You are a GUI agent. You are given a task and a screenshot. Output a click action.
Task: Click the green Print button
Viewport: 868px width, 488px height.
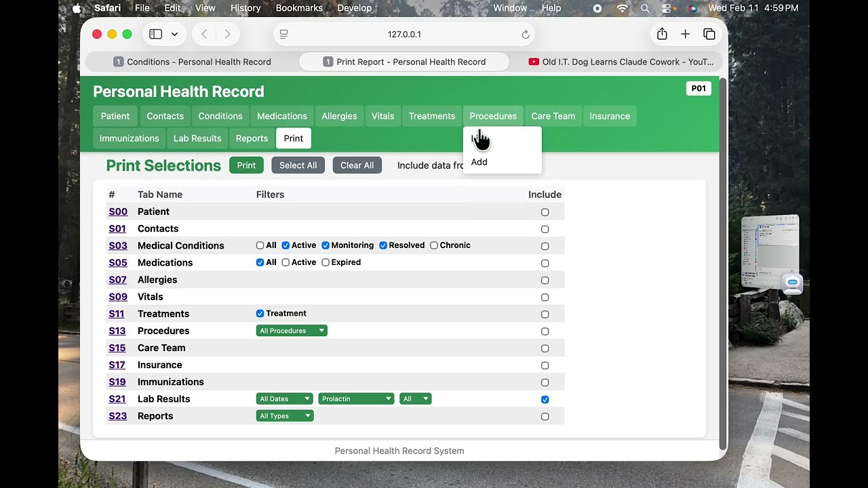[246, 165]
